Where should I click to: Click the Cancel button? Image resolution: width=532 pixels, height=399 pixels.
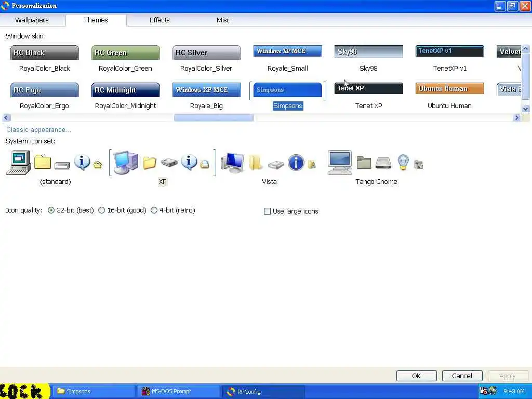[x=462, y=376]
